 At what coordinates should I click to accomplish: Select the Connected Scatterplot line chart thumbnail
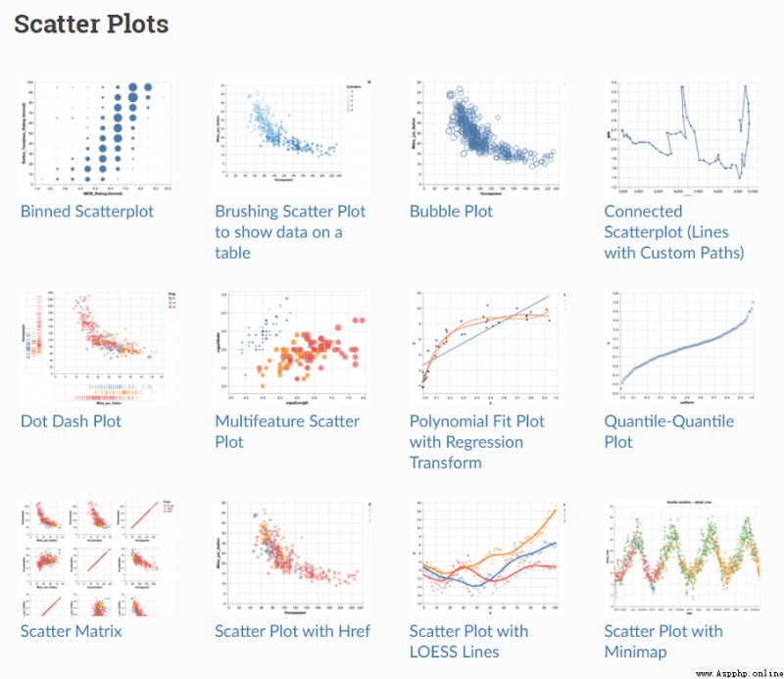pos(682,138)
